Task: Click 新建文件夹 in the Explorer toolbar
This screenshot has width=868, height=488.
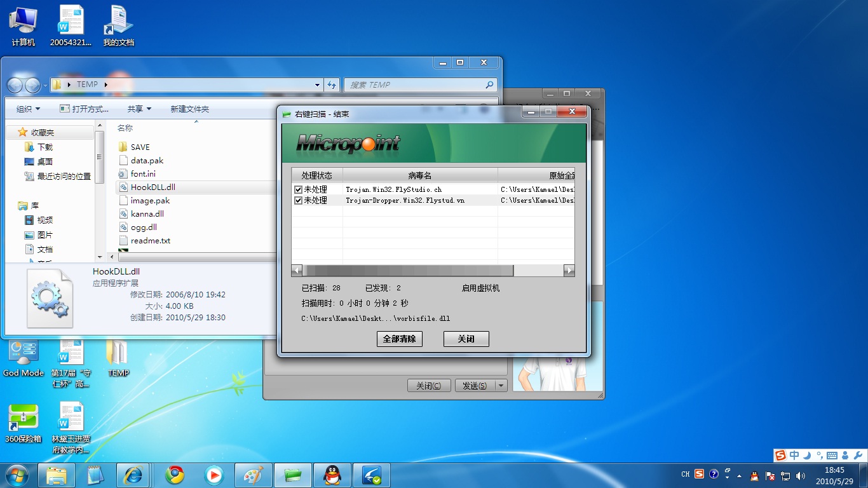Action: [x=189, y=109]
